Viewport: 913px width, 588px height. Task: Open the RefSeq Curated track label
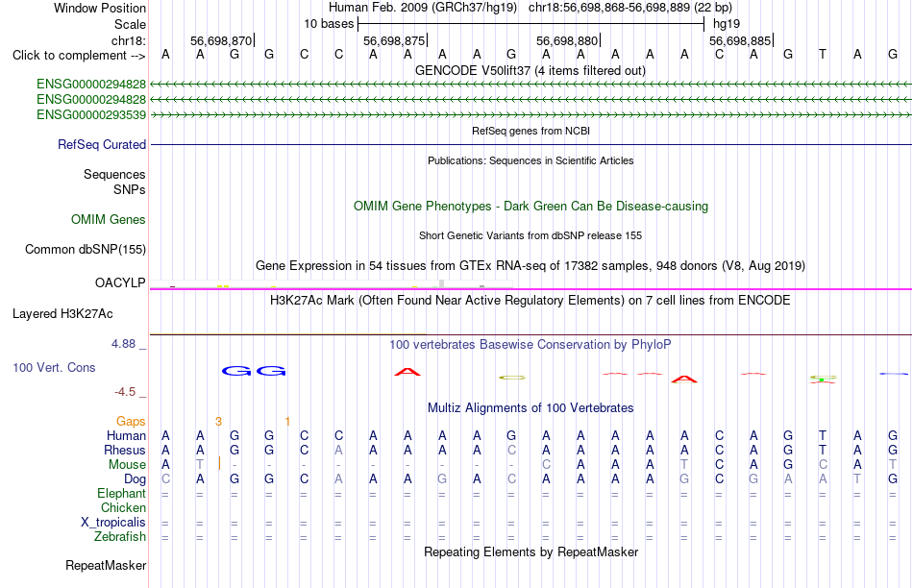101,144
